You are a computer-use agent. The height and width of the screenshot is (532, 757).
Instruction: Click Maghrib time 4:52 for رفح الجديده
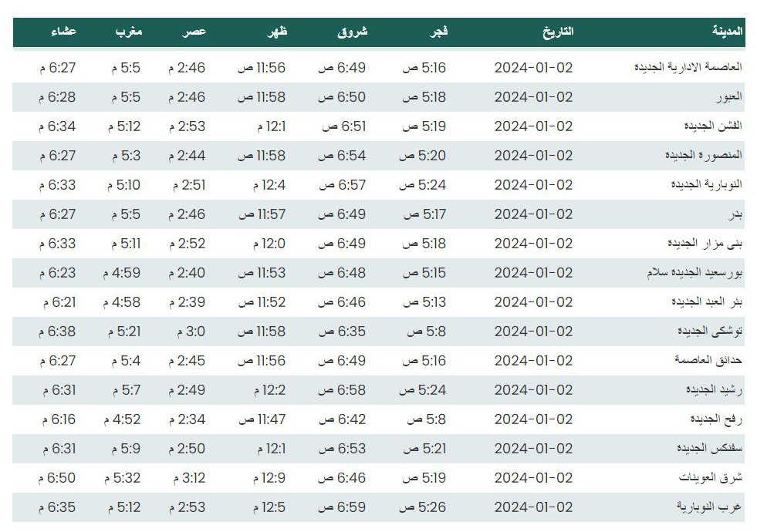point(122,419)
